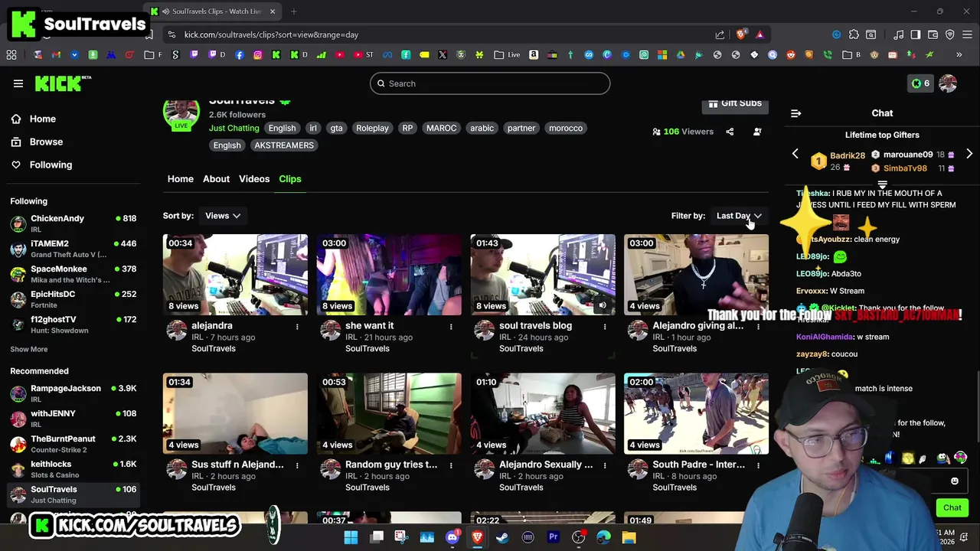This screenshot has width=980, height=551.
Task: Open the Filter by Last Day dropdown
Action: (x=739, y=216)
